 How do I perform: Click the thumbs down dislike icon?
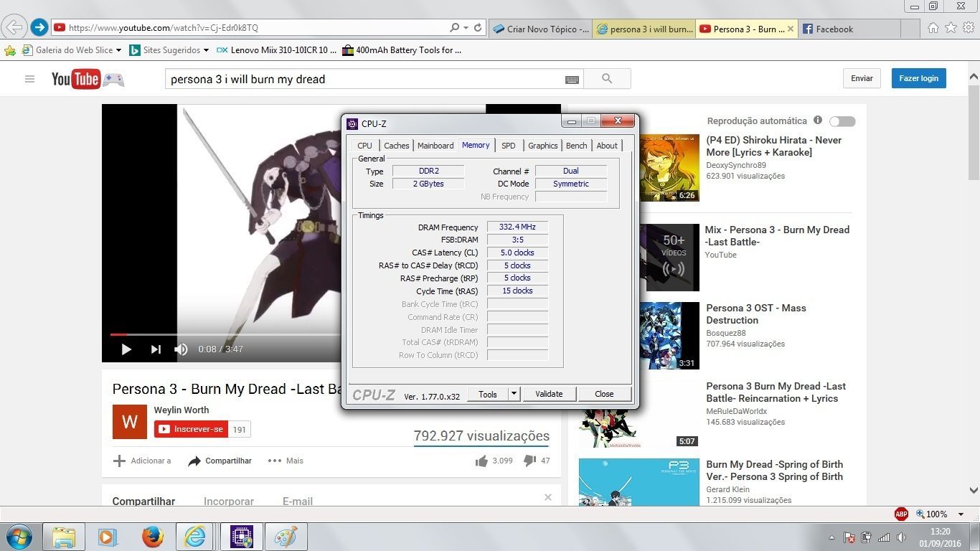pyautogui.click(x=529, y=461)
